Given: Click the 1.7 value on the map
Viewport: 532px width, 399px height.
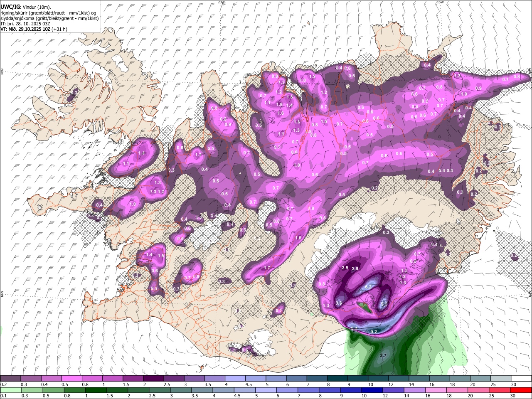Looking at the screenshot, I should click(267, 268).
